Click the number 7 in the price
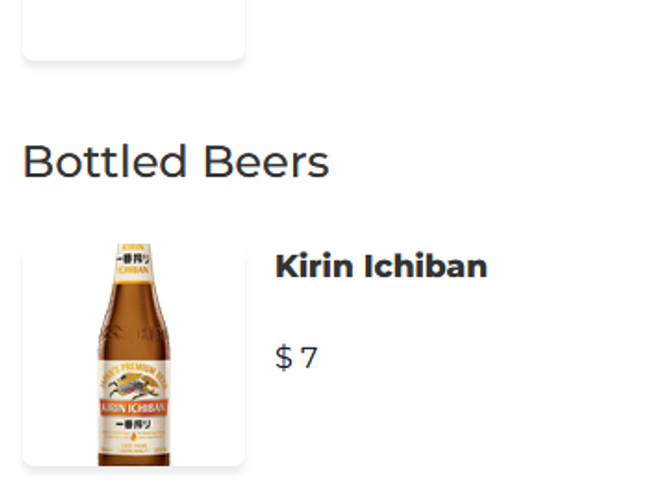667x500 pixels. tap(309, 358)
